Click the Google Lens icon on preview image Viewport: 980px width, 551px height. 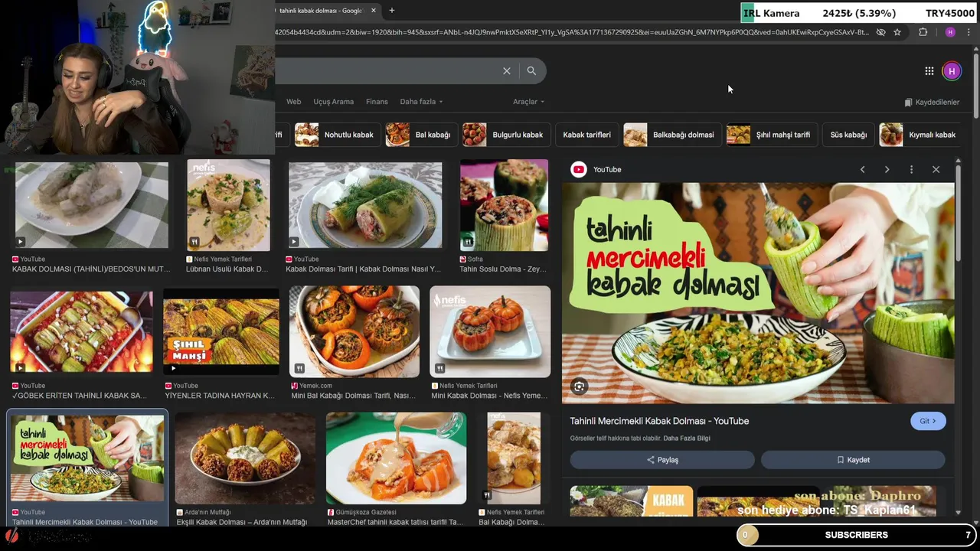tap(580, 386)
